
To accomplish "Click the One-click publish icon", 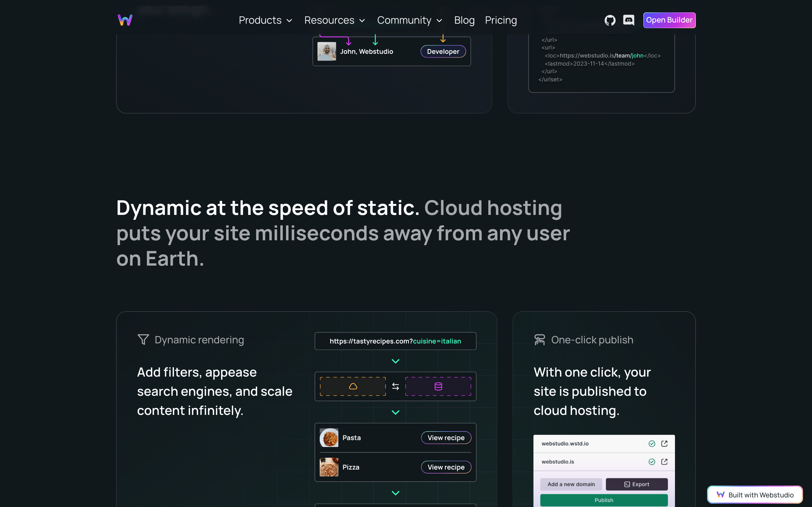I will 540,340.
